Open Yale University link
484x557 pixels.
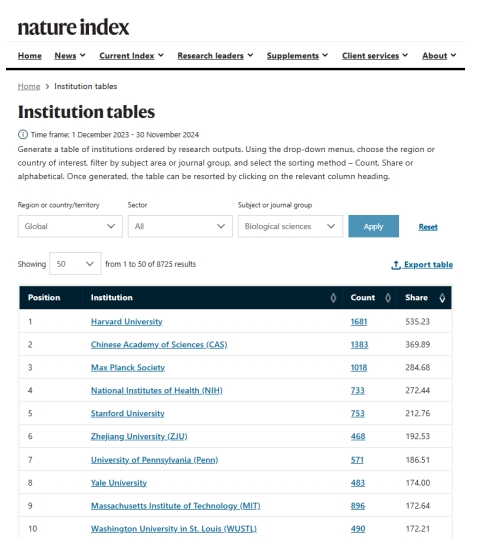(x=119, y=483)
